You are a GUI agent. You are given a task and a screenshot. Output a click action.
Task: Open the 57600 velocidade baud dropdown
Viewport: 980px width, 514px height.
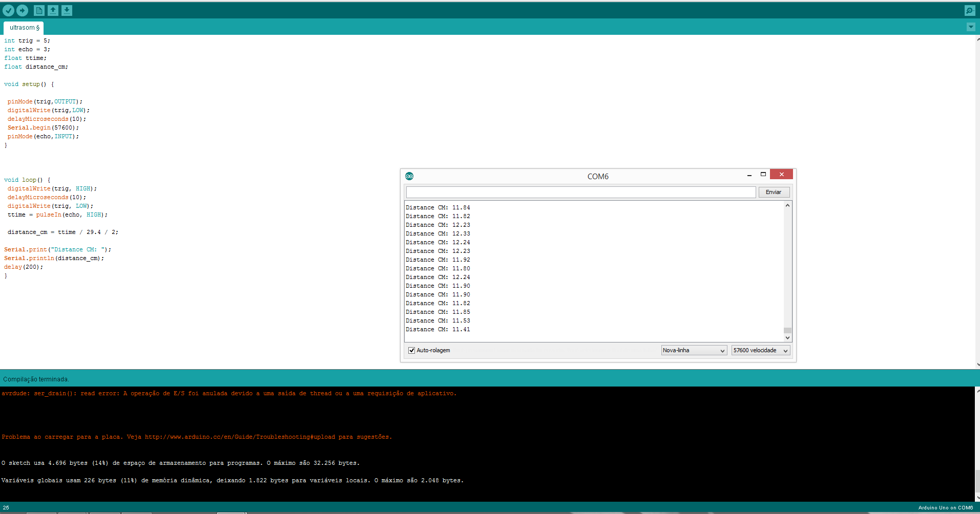point(761,350)
